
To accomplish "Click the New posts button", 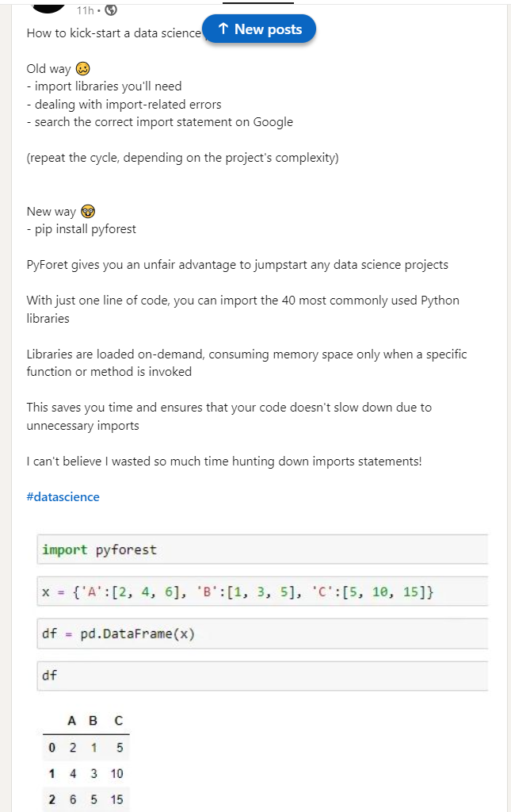I will (x=258, y=29).
